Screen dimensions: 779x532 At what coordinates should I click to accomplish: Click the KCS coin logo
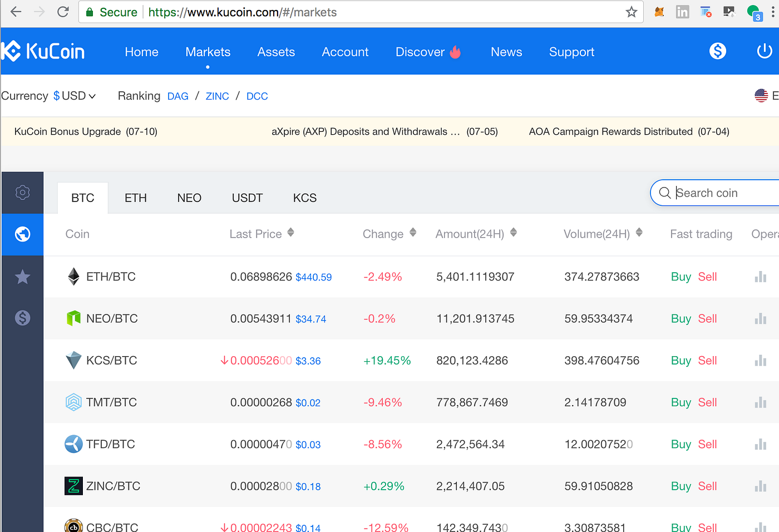click(x=73, y=360)
